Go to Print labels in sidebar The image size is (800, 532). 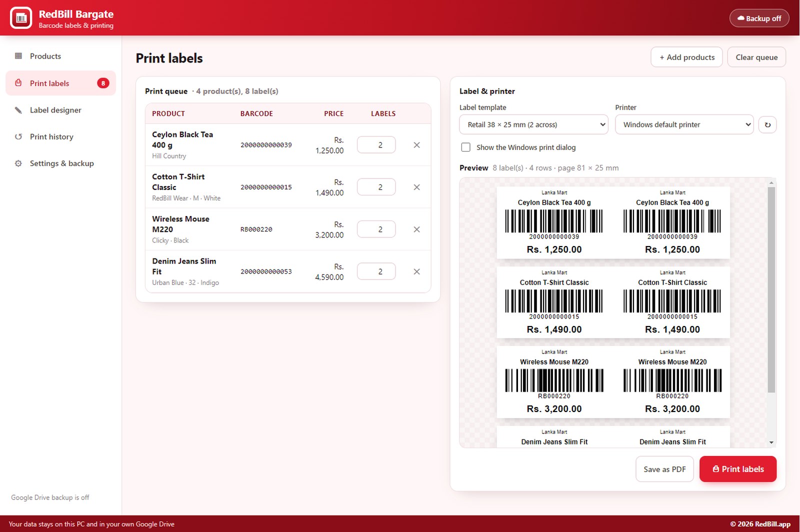[x=60, y=83]
